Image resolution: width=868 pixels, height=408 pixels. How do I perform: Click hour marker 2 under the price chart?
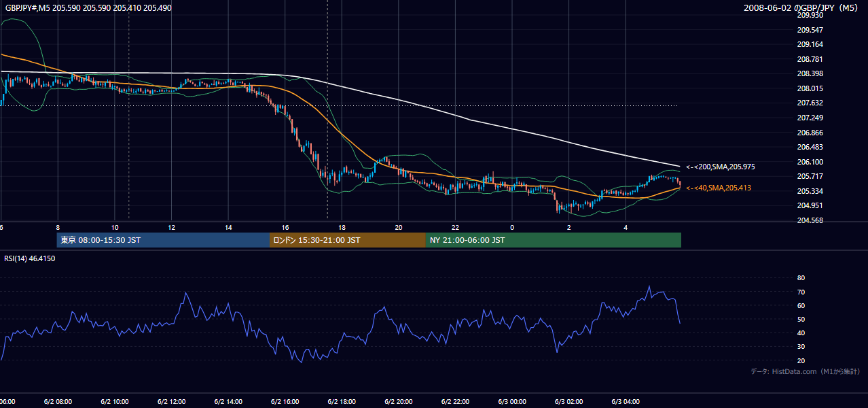click(x=569, y=228)
